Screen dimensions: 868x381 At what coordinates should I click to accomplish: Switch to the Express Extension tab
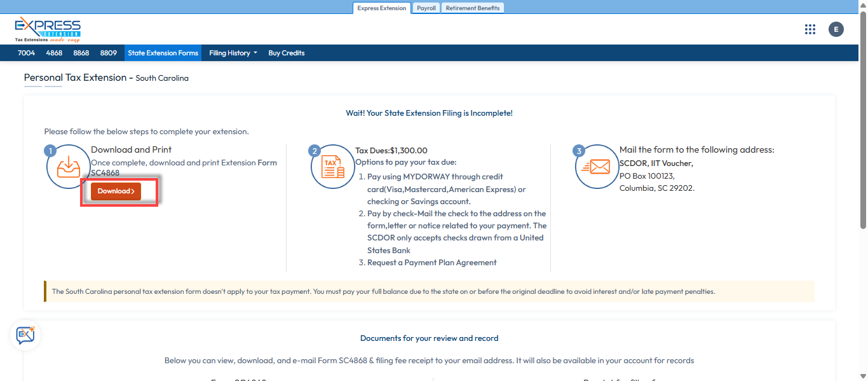(x=381, y=8)
